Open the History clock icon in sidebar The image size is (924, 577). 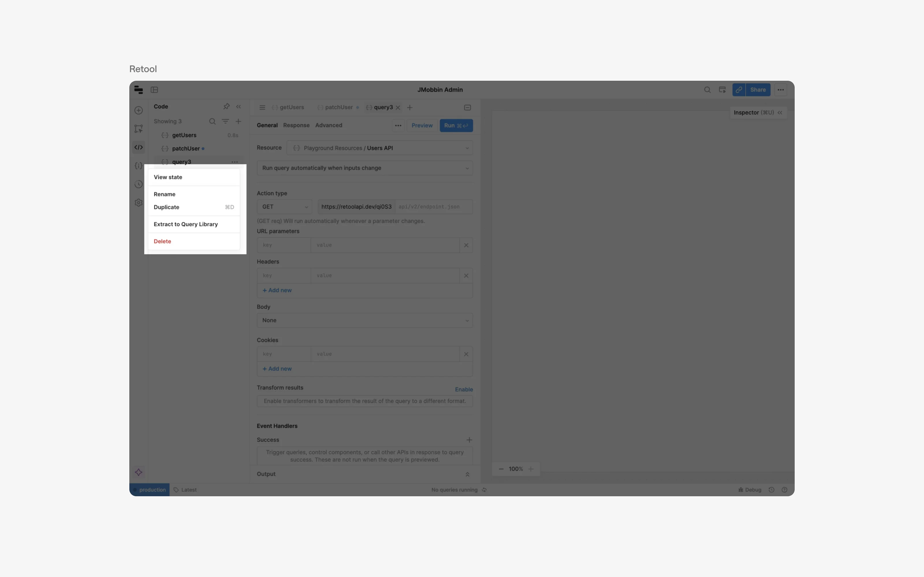coord(138,184)
